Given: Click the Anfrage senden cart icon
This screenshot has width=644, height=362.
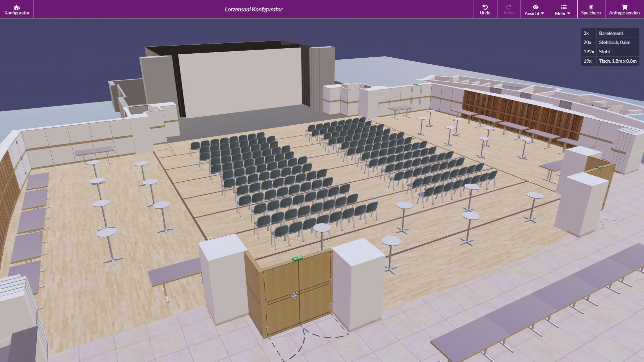Looking at the screenshot, I should click(624, 7).
